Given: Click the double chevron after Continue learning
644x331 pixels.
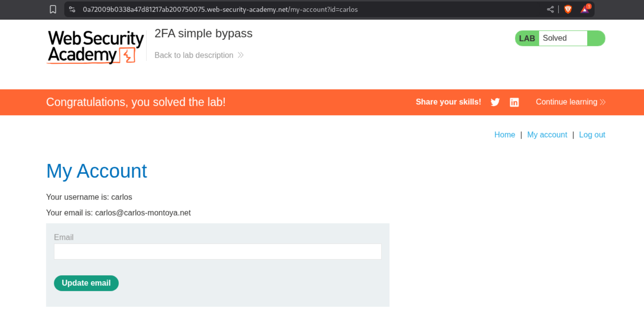Looking at the screenshot, I should point(603,102).
